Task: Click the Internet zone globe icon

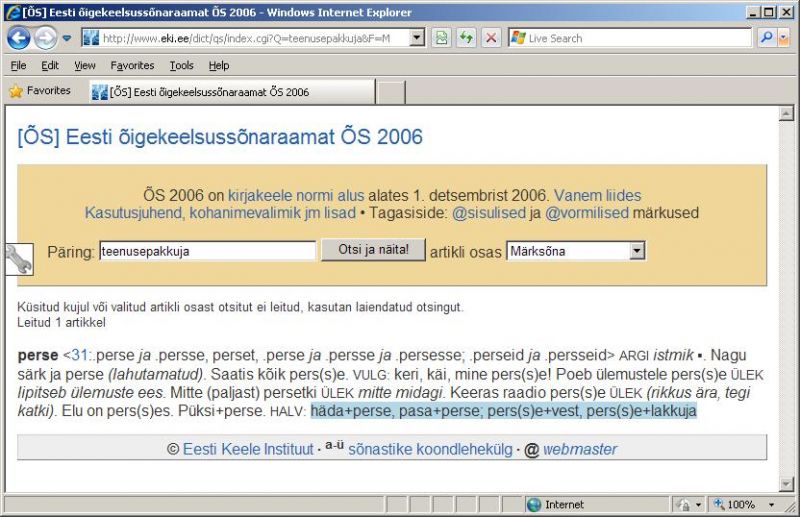Action: point(534,505)
